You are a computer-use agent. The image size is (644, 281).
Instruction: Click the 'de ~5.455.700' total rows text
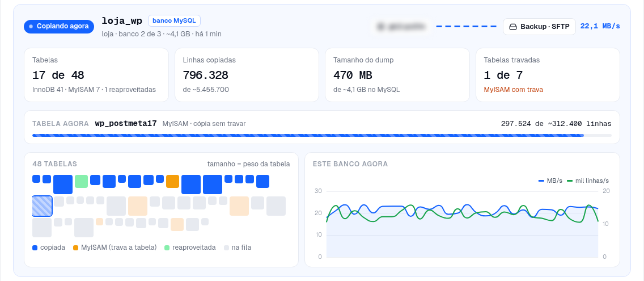[206, 89]
